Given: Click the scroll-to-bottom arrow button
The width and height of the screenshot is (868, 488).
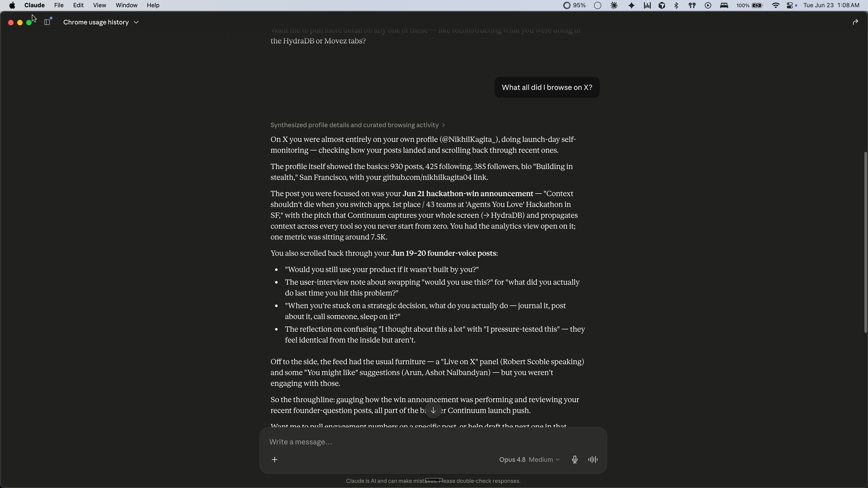Looking at the screenshot, I should click(x=433, y=410).
